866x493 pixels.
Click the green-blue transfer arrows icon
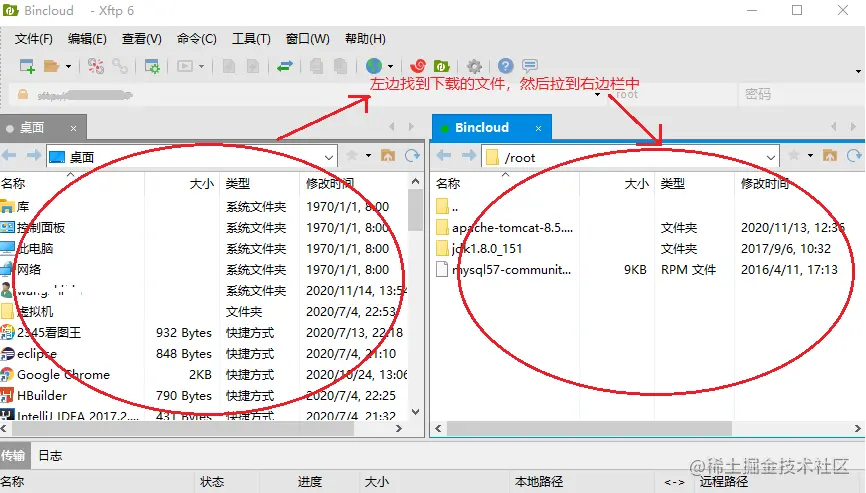pyautogui.click(x=285, y=66)
